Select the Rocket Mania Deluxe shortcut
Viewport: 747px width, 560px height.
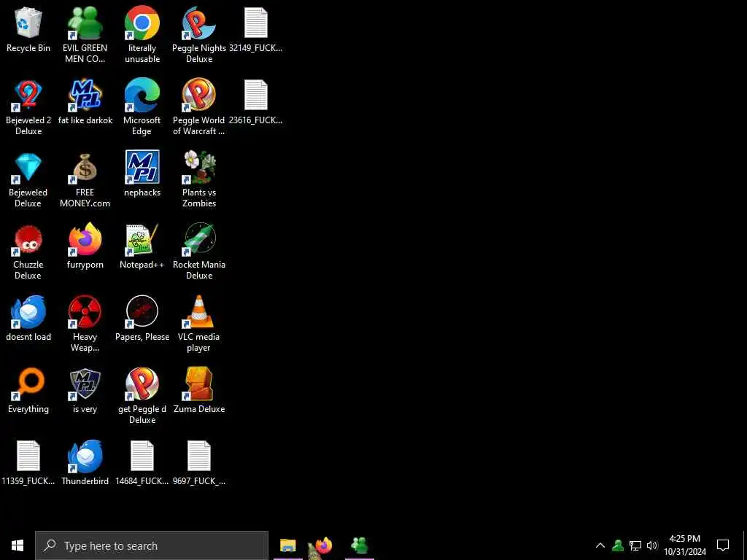(x=199, y=252)
